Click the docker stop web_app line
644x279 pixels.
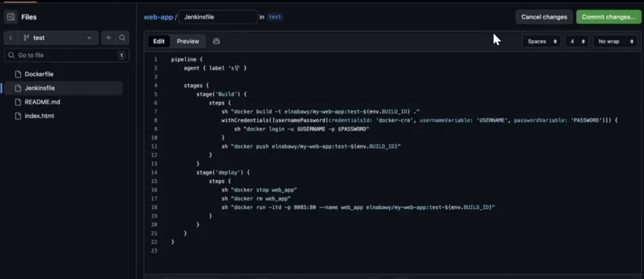click(259, 190)
